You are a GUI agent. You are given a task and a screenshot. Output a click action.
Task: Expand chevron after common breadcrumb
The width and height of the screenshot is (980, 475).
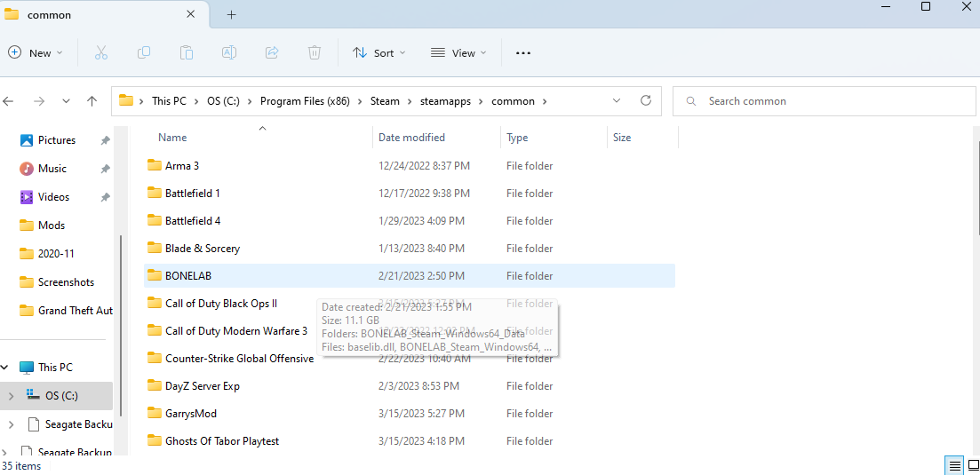click(x=545, y=101)
